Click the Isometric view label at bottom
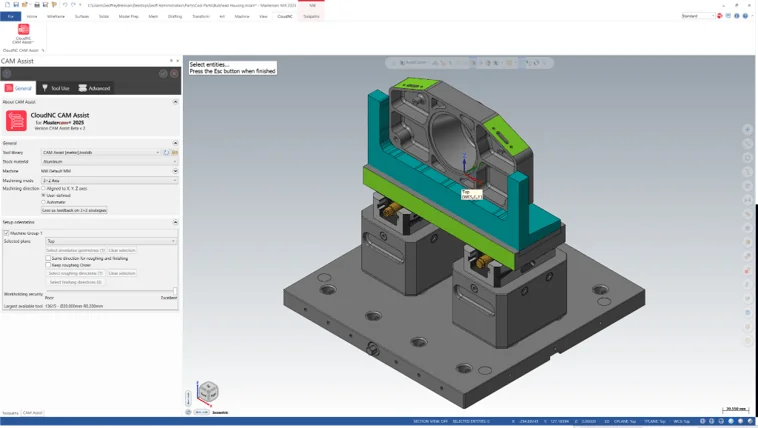This screenshot has height=428, width=758. pos(220,413)
